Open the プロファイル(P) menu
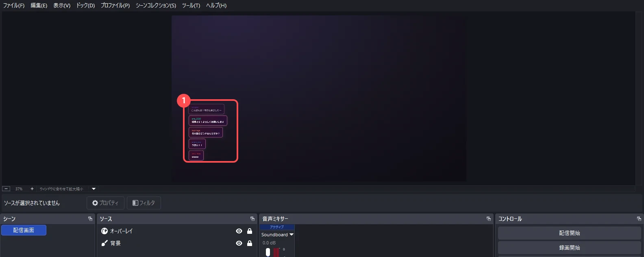This screenshot has width=644, height=257. (115, 5)
